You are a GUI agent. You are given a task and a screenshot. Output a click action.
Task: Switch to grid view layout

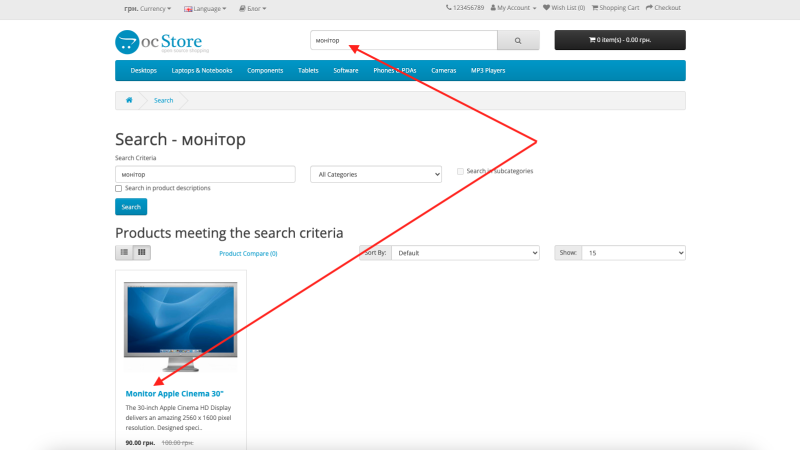coord(142,252)
